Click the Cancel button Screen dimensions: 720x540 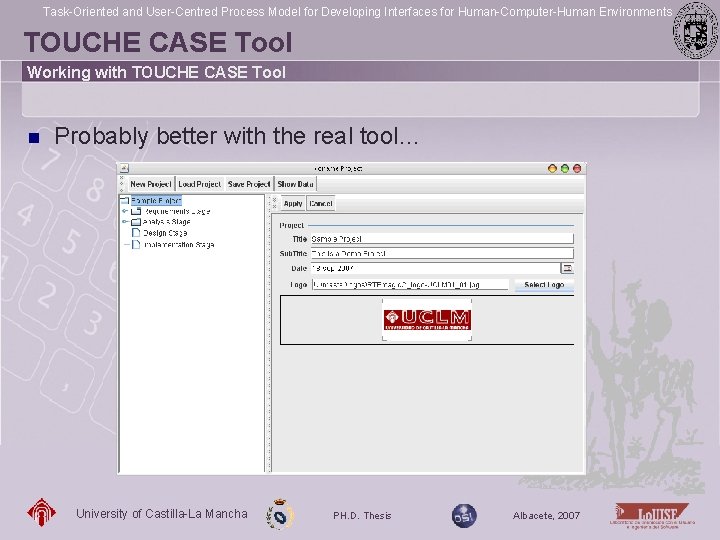click(321, 203)
